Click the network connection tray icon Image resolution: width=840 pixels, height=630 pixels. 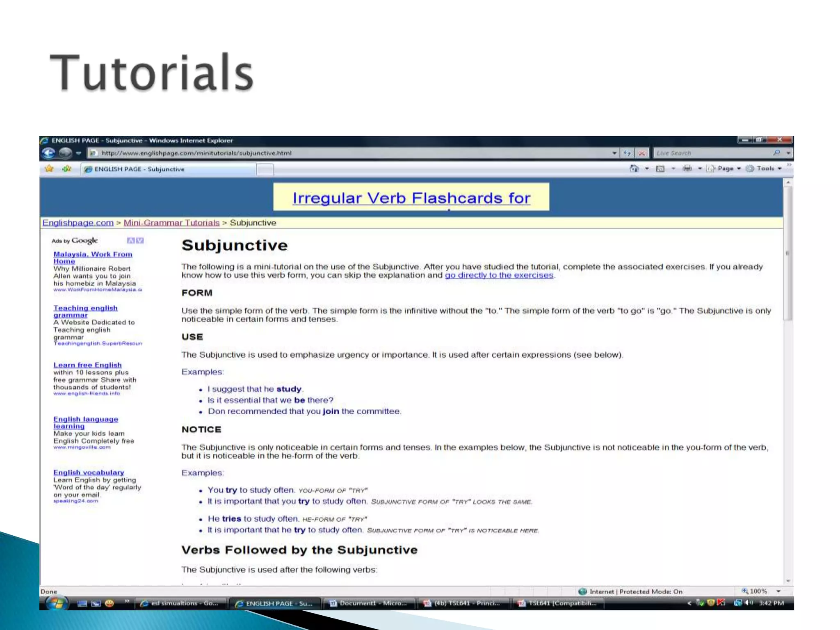[x=738, y=603]
